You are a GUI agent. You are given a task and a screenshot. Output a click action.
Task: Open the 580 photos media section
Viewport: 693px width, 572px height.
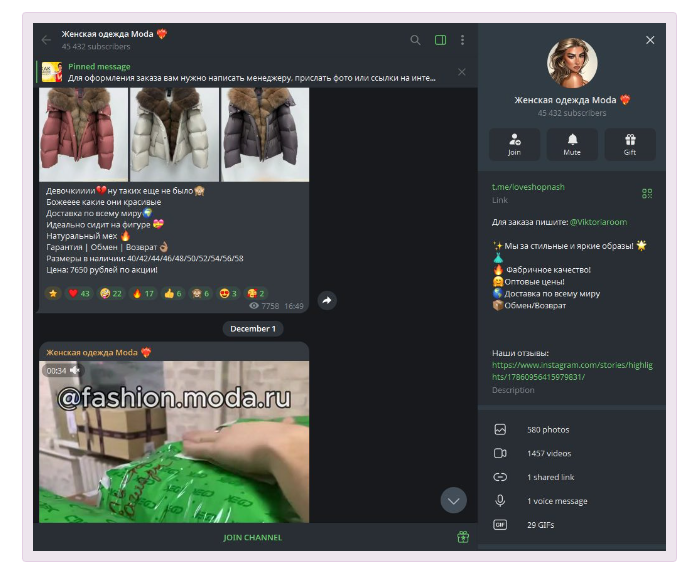pos(572,430)
